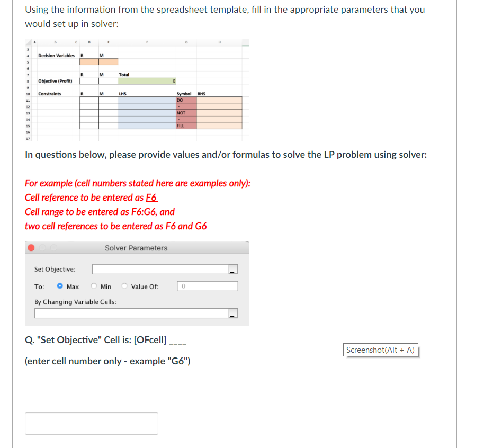
Task: Select the Max radio button
Action: tap(60, 285)
